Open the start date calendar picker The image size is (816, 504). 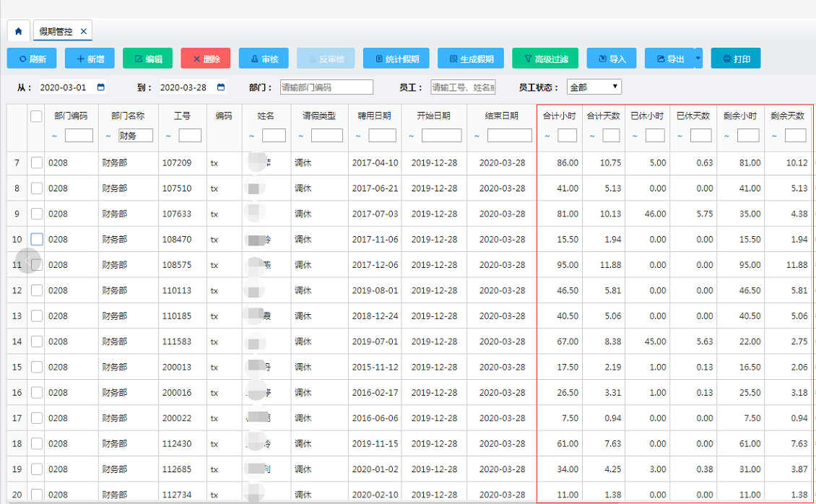tap(101, 86)
